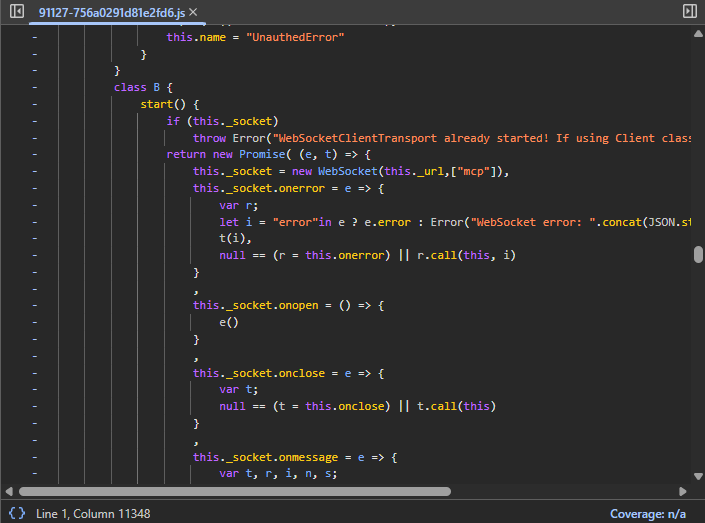
Task: Click the 'let i = "error"in e' line
Action: 455,222
